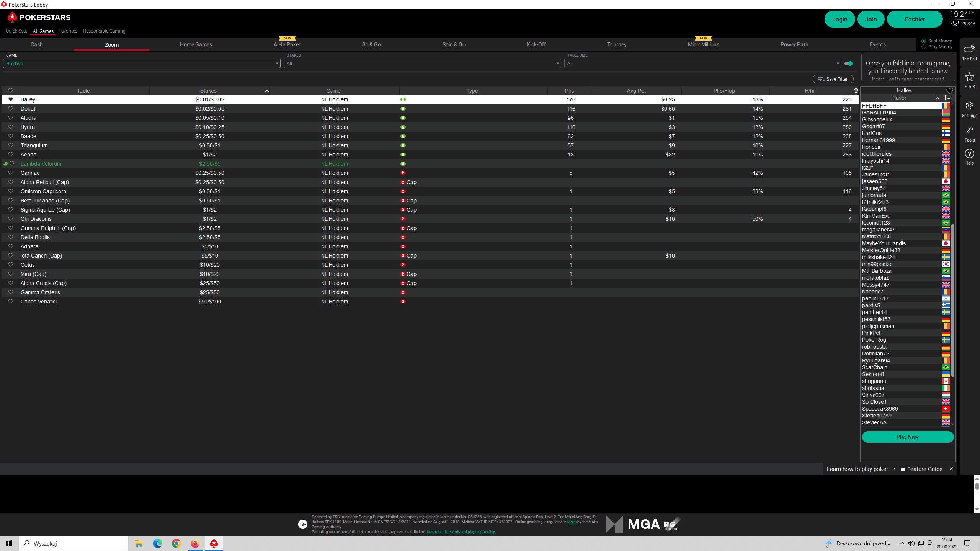The height and width of the screenshot is (551, 980).
Task: Click heart icon beside Halley panel title
Action: [x=949, y=91]
